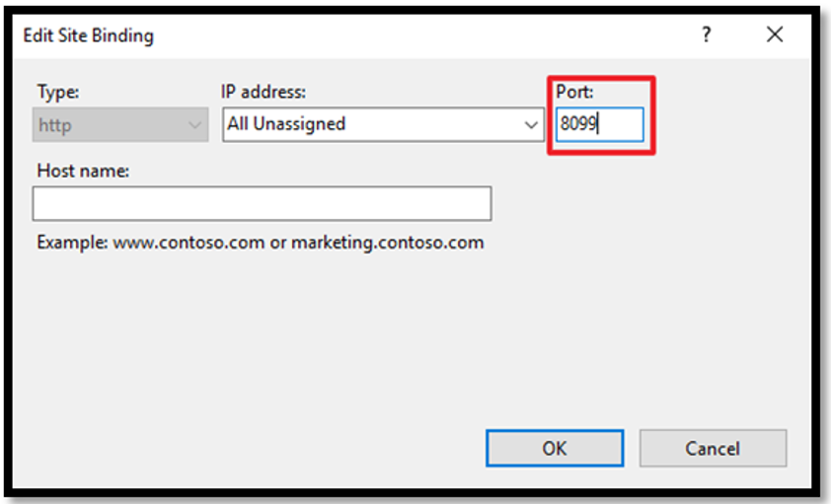Viewport: 831px width, 504px height.
Task: Click the marketing.contoso.com example text
Action: 388,243
